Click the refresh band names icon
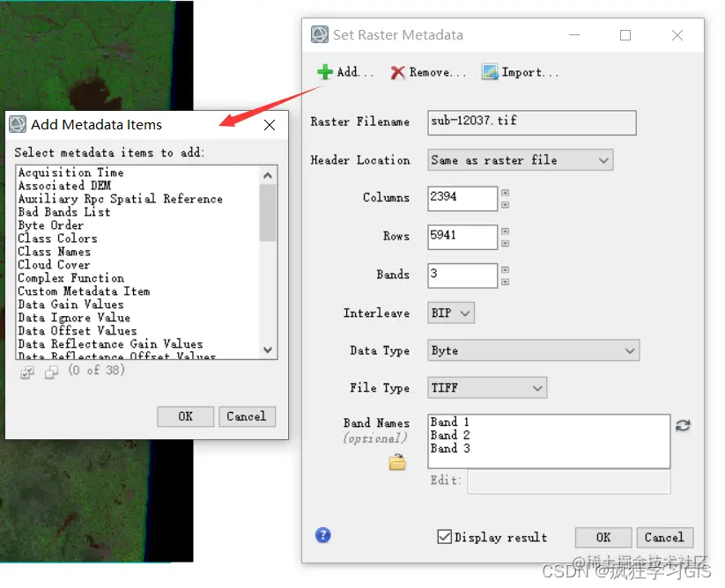This screenshot has width=725, height=588. point(683,425)
